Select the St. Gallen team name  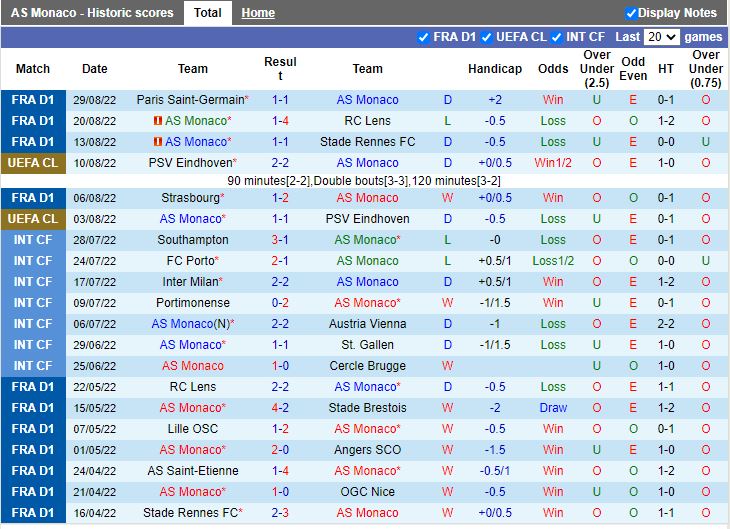pyautogui.click(x=367, y=344)
